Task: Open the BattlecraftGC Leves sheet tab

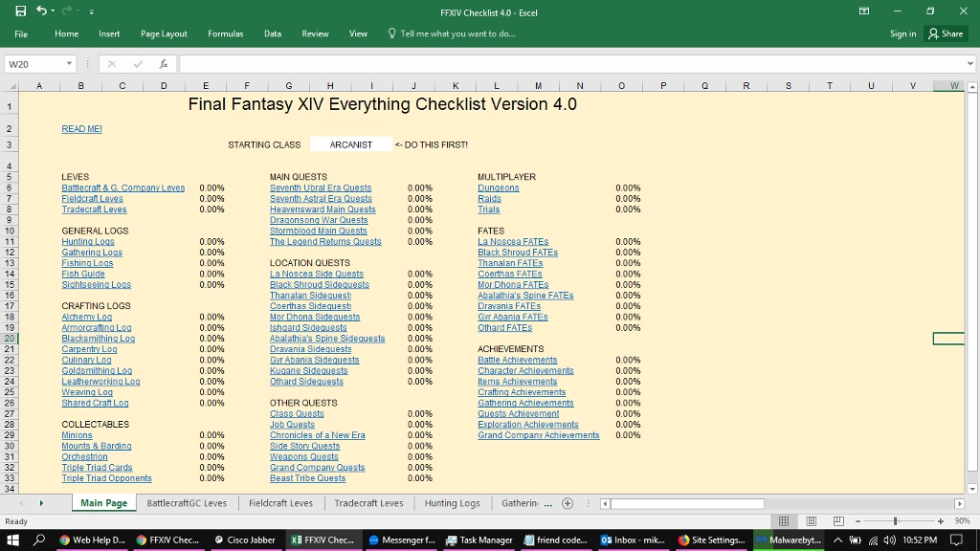Action: pos(187,502)
